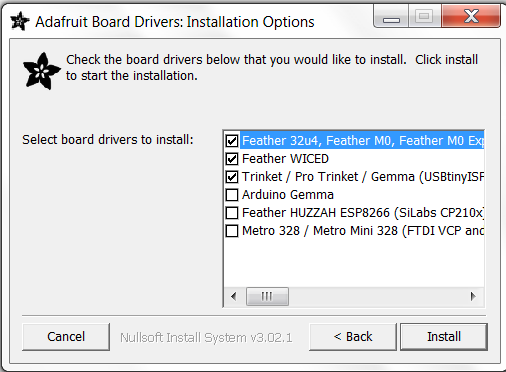Uncheck the Feather 32u4 driver checkbox
This screenshot has height=372, width=506.
coord(232,141)
